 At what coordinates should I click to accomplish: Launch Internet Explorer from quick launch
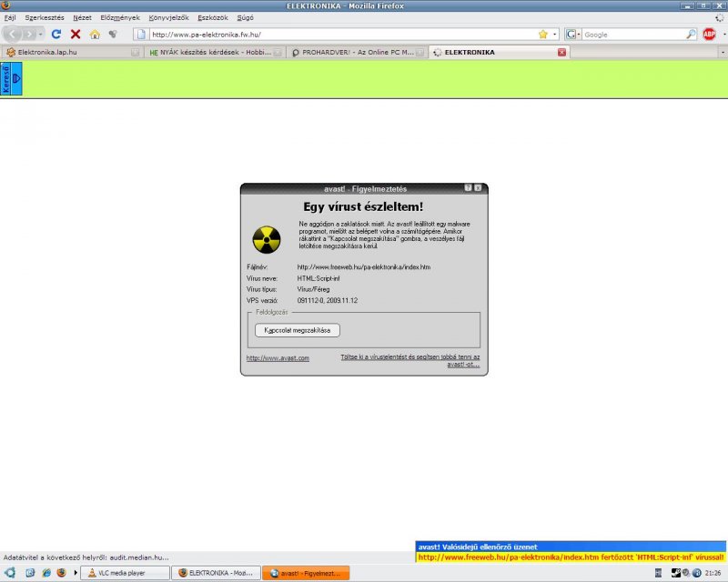coord(46,573)
